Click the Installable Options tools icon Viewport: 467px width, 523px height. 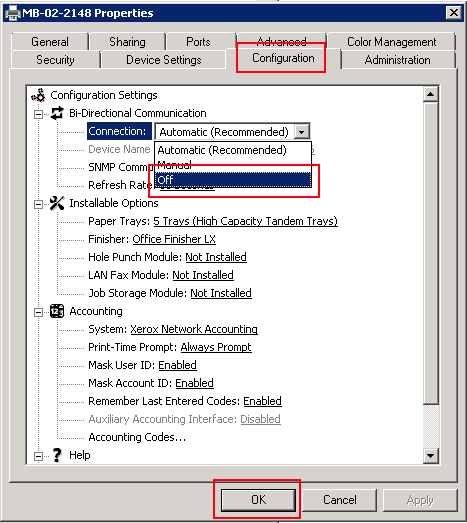[57, 203]
